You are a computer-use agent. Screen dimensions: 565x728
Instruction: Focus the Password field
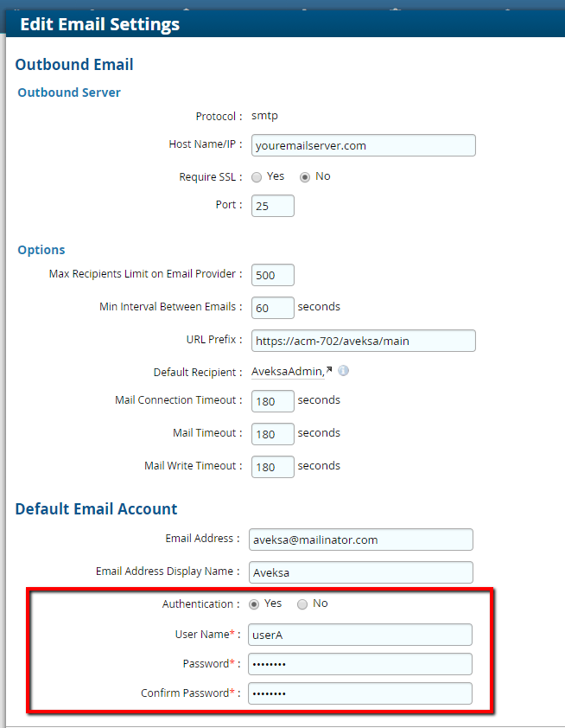(360, 664)
